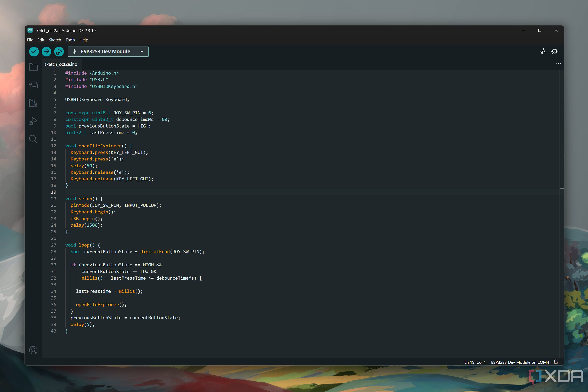Click JOY_SW_PIN on line 7
This screenshot has width=588, height=392.
127,113
